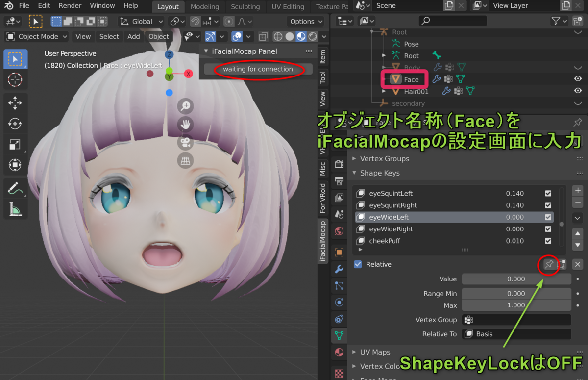588x380 pixels.
Task: Open the File menu
Action: (24, 6)
